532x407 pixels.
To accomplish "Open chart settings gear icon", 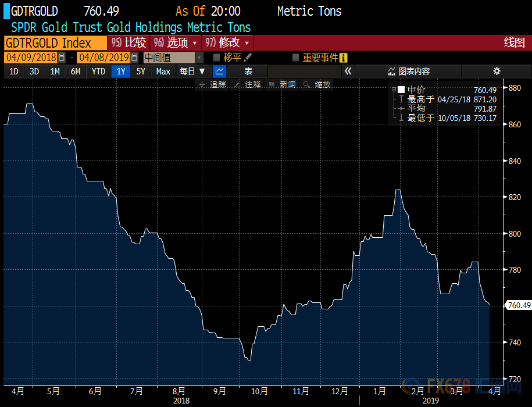I will (497, 71).
